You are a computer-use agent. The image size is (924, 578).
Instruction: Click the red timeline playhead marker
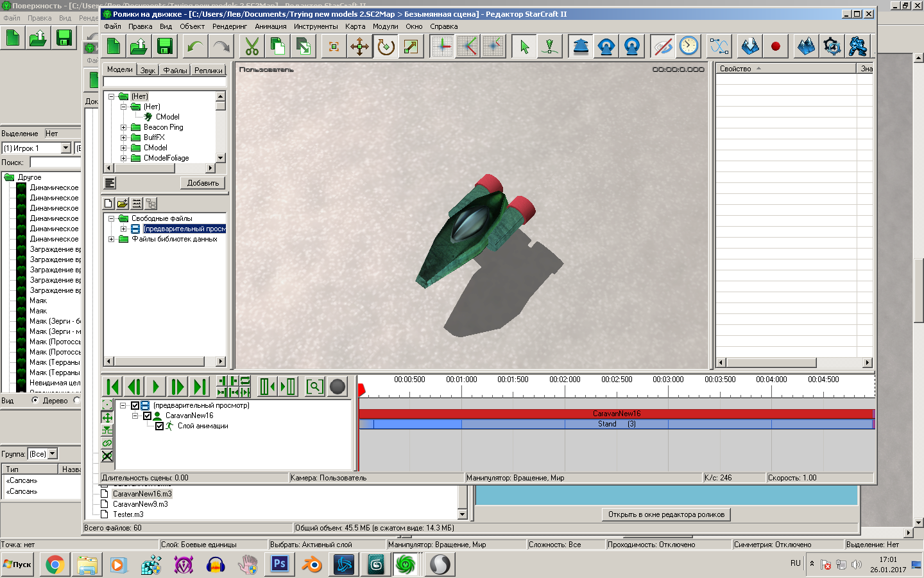coord(361,389)
